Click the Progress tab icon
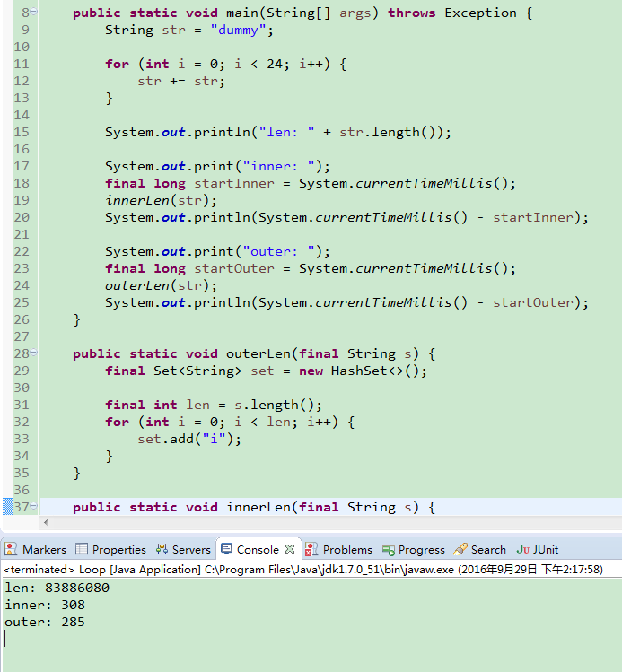 [x=389, y=550]
